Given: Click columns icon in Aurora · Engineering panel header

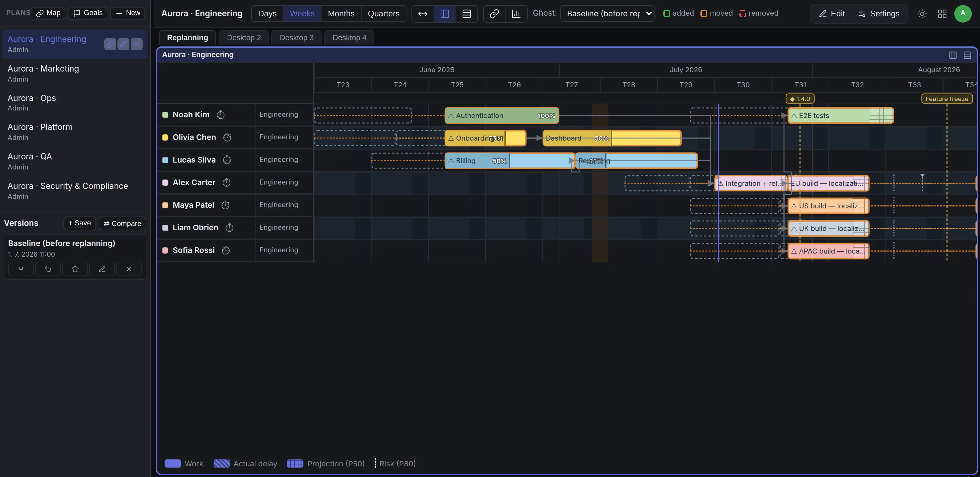Looking at the screenshot, I should [x=953, y=55].
